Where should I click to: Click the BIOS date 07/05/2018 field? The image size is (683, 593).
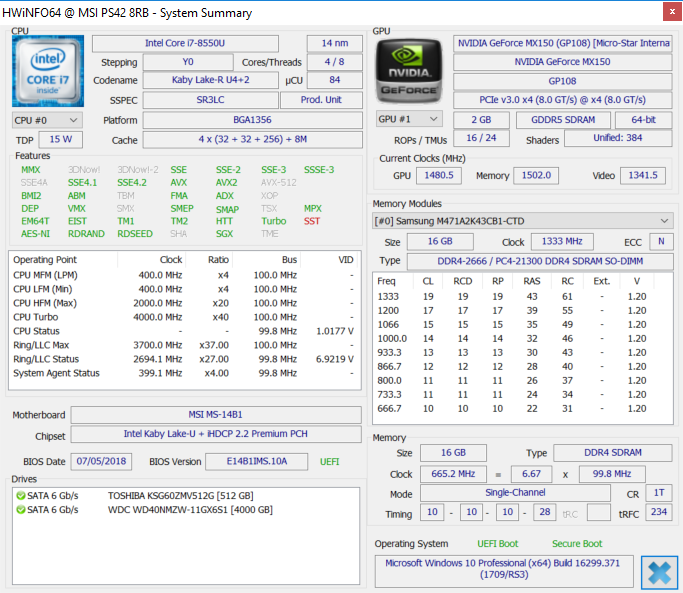point(101,461)
